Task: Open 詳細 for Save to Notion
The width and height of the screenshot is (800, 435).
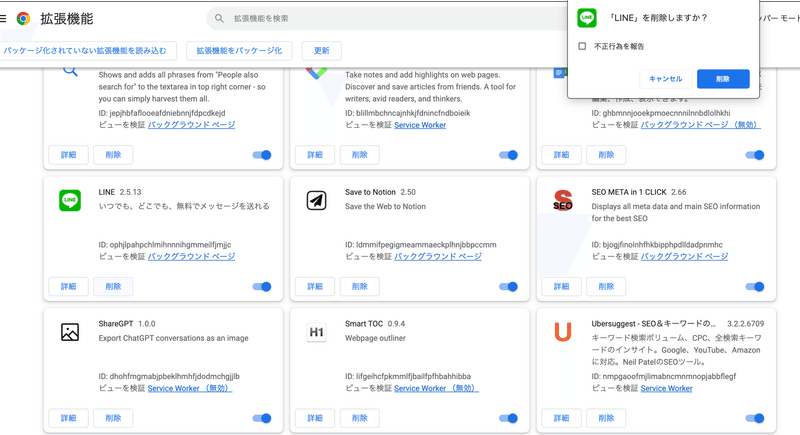Action: point(315,287)
